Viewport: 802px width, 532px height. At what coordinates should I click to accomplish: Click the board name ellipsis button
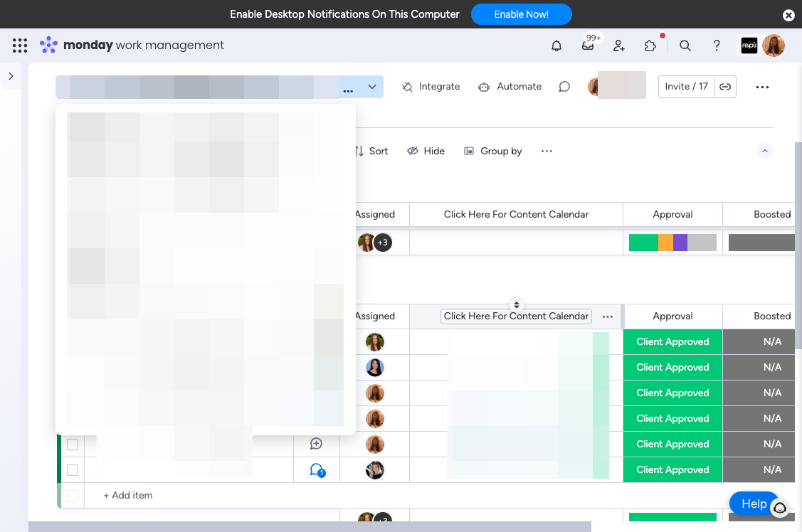click(x=348, y=91)
